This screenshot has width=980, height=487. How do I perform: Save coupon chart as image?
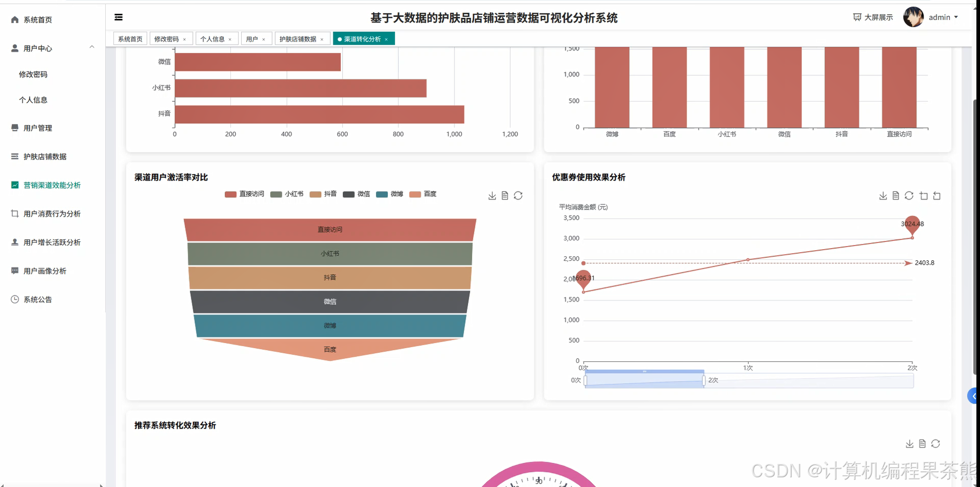tap(883, 196)
